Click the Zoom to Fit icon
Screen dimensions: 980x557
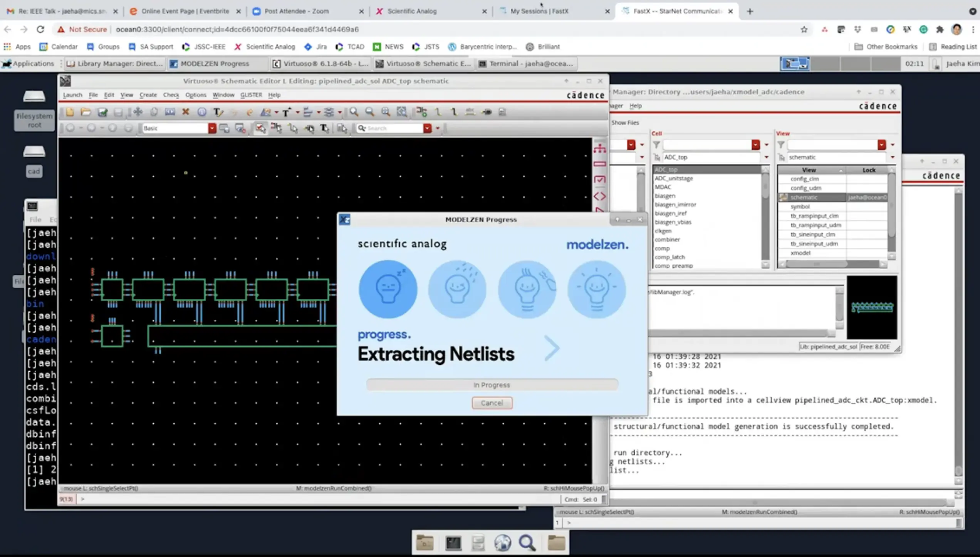tap(401, 112)
